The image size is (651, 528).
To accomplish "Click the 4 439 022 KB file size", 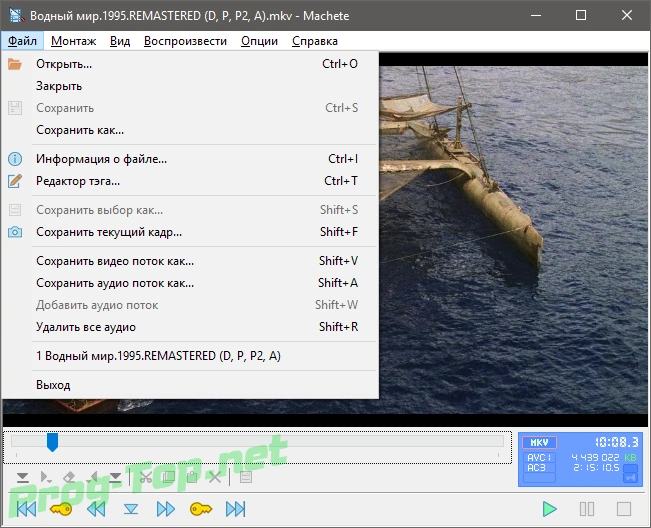I will (x=604, y=457).
